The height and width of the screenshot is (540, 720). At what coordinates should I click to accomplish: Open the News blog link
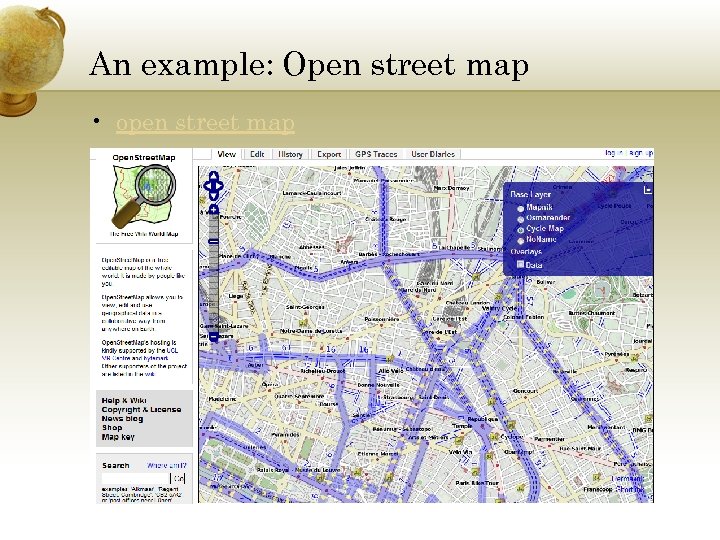(122, 419)
